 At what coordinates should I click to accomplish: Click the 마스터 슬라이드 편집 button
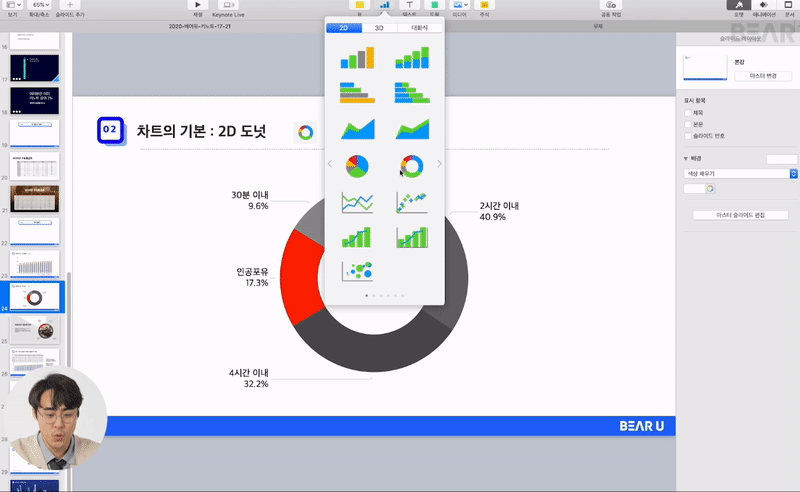click(740, 215)
